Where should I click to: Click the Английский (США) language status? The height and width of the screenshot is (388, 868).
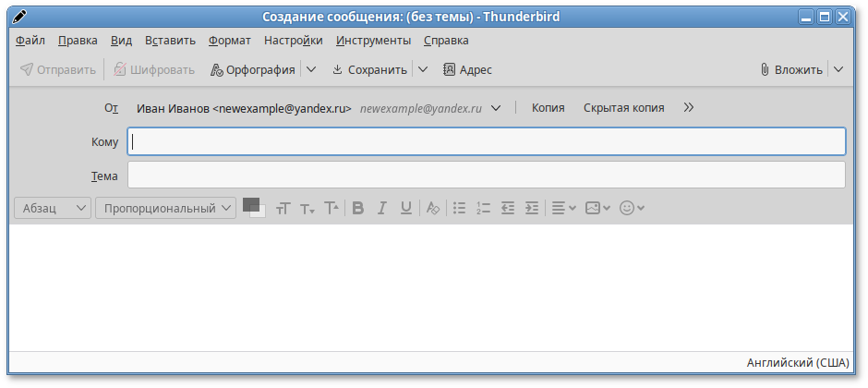[798, 363]
